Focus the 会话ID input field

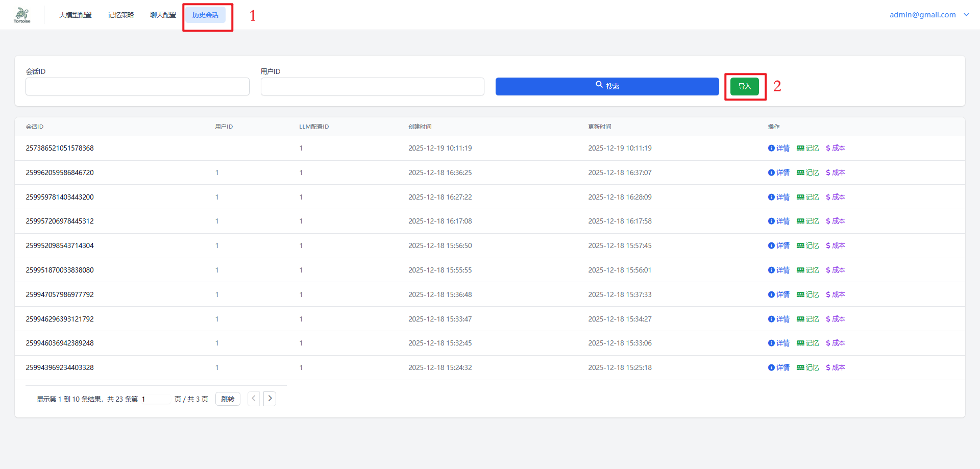137,86
